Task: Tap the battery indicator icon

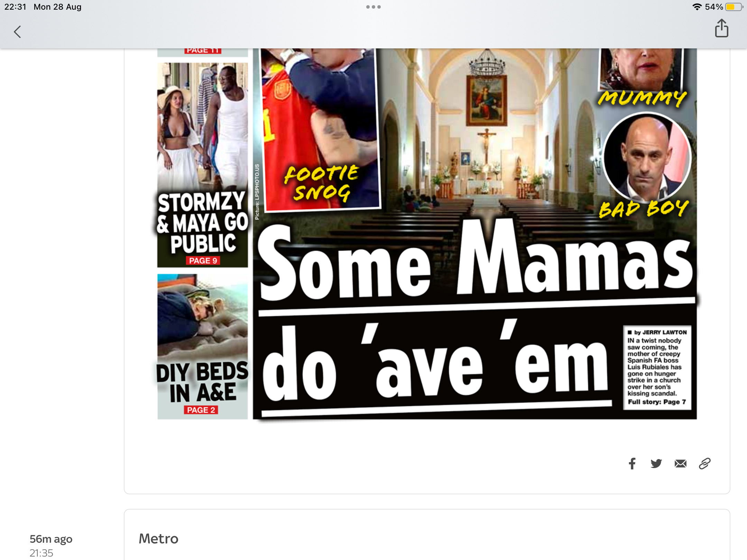Action: tap(734, 7)
